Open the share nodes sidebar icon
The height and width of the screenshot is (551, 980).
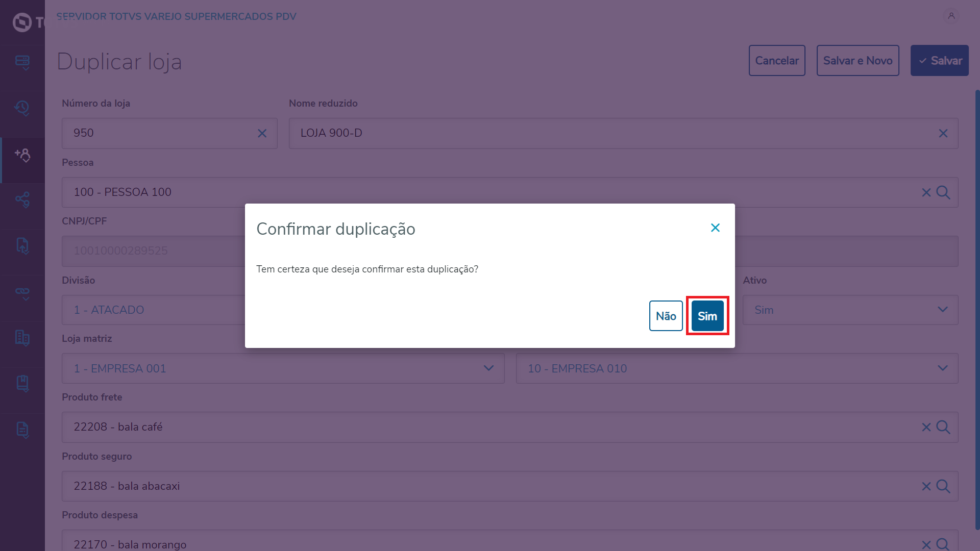pos(22,199)
